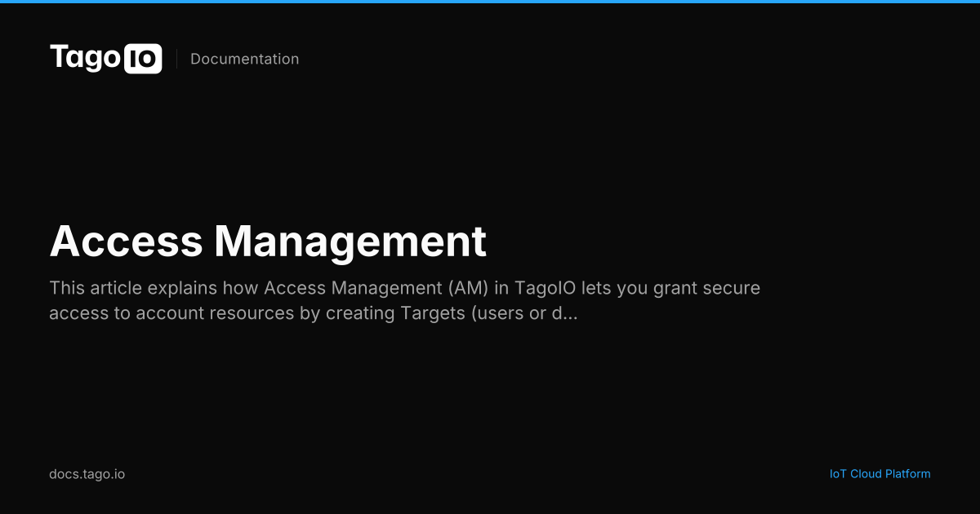Click the "Access Management" heading
Screen dimensions: 980x514
click(x=268, y=241)
